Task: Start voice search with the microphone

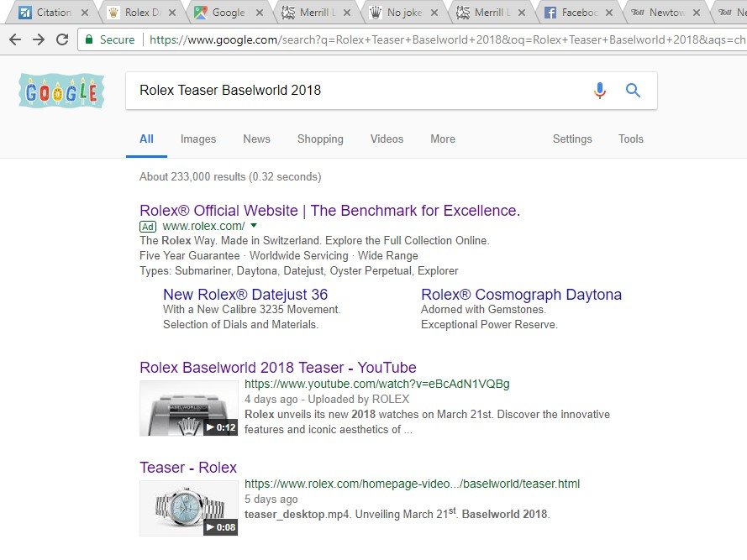Action: tap(600, 90)
